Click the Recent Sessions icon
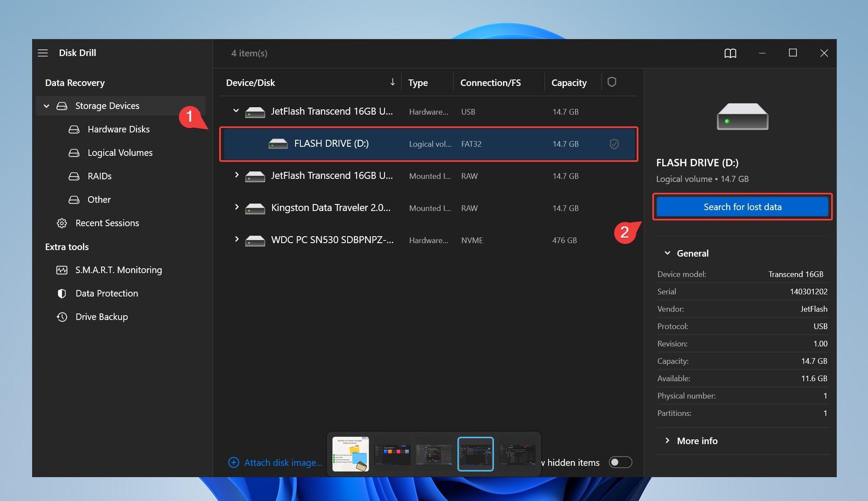Screen dimensions: 868x501 61,222
